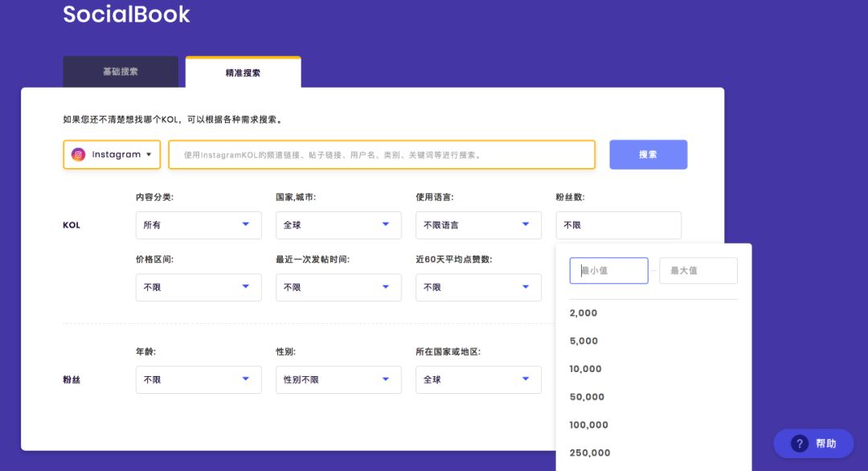Switch to the 基础搜索 tab
This screenshot has width=868, height=471.
[121, 72]
